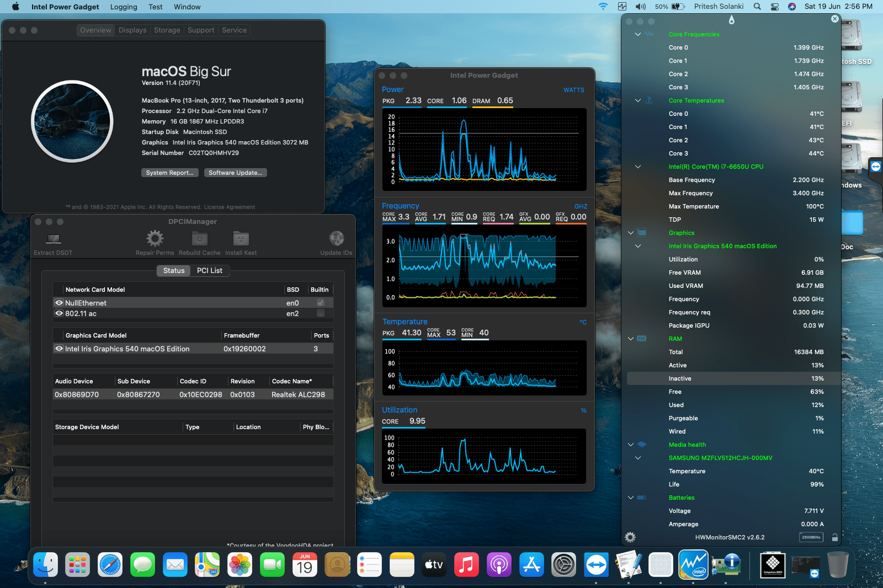
Task: Click the Repair Perms gear icon
Action: (x=155, y=238)
